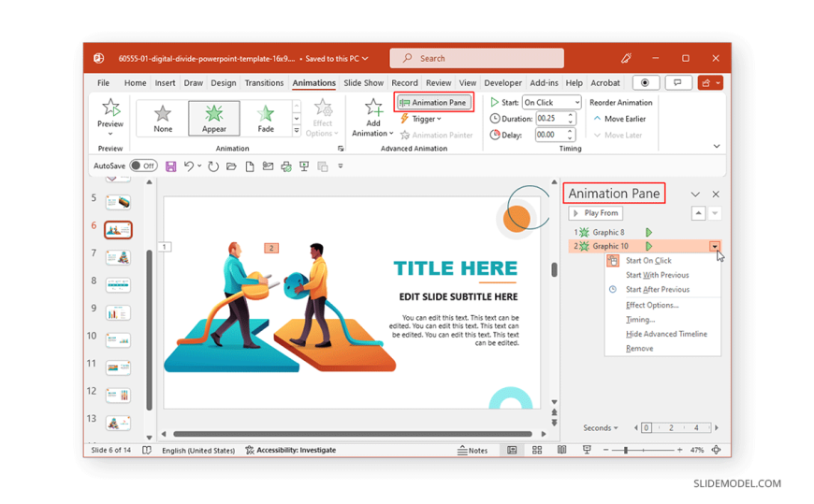The height and width of the screenshot is (504, 814).
Task: Open Add Animation gallery
Action: (x=372, y=119)
